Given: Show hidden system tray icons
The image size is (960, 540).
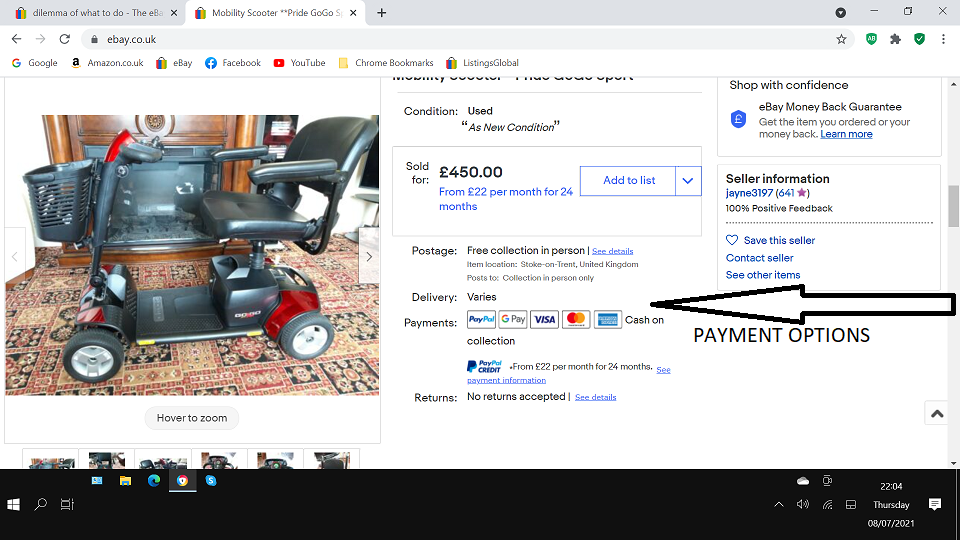Looking at the screenshot, I should pos(779,504).
